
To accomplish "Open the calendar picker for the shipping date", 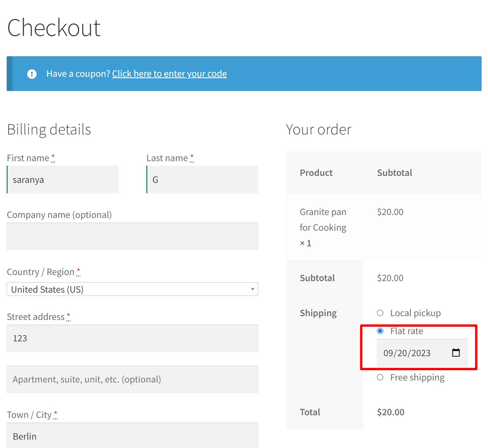I will [x=456, y=353].
